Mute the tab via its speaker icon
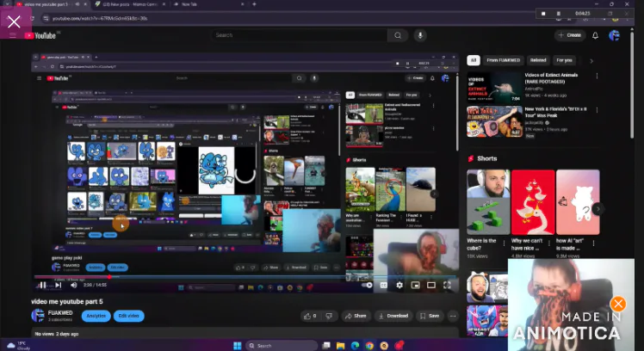Viewport: 644px width, 351px height. (77, 4)
